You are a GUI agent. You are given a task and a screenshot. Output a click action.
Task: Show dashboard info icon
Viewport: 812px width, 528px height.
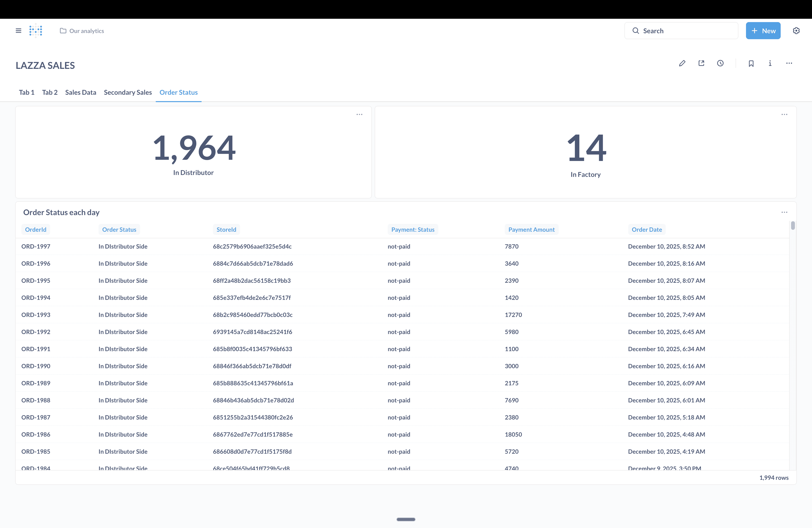coord(770,63)
